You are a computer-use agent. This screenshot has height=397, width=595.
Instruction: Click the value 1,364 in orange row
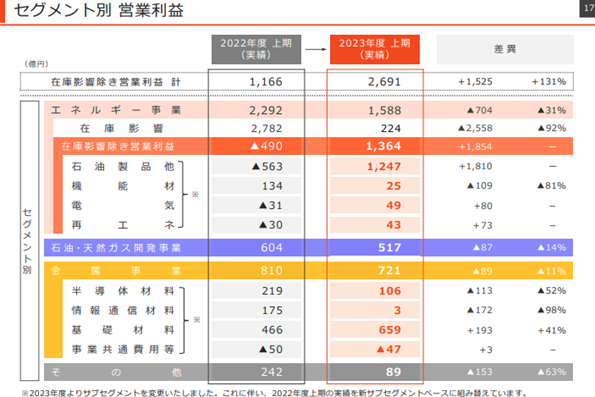[383, 146]
